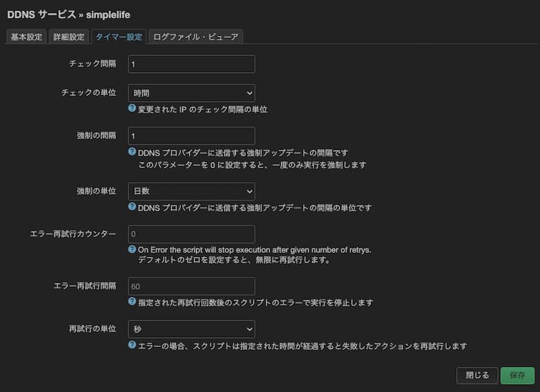Click help icon under チェックの単位 dropdown
The width and height of the screenshot is (540, 392).
coord(132,109)
